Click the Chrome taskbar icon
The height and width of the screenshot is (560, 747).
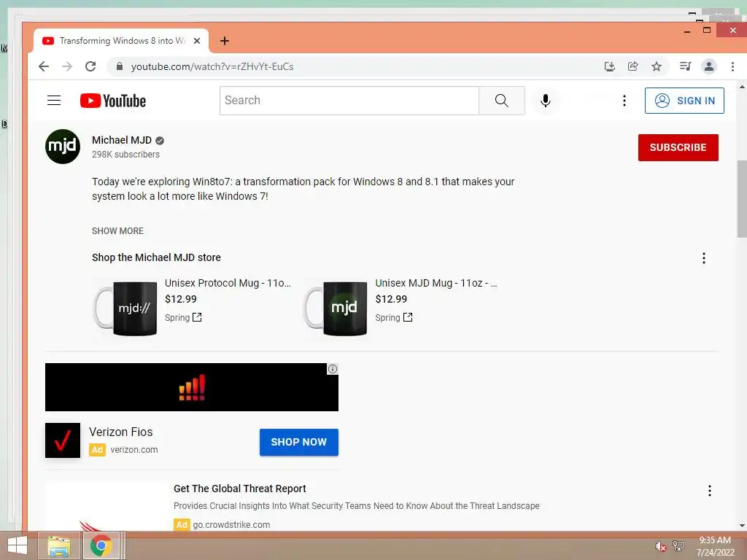(101, 545)
